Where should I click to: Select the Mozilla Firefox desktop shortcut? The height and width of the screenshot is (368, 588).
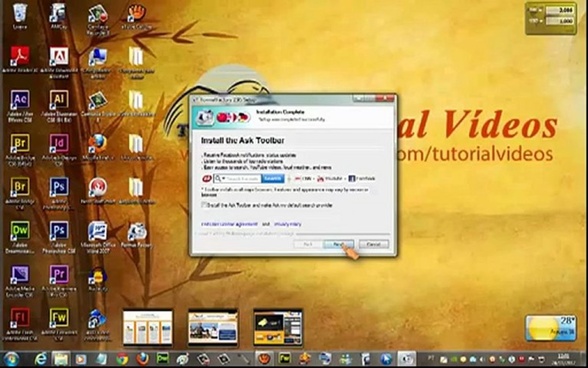point(98,147)
